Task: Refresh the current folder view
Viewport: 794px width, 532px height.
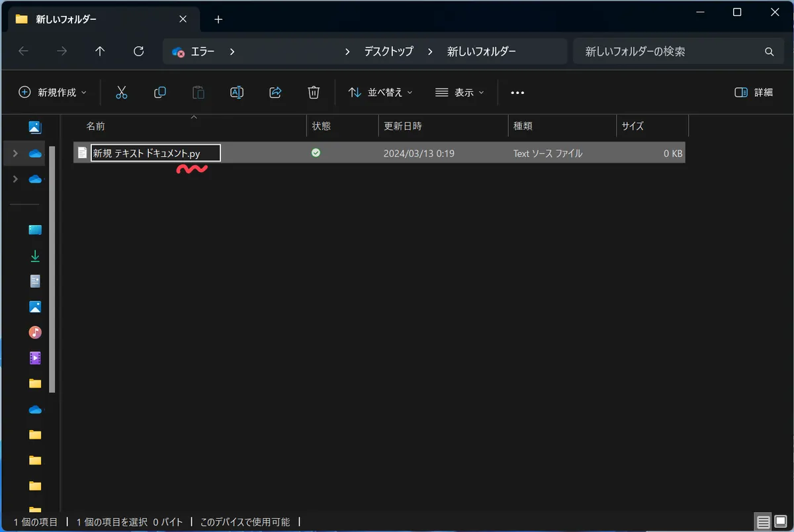Action: 138,52
